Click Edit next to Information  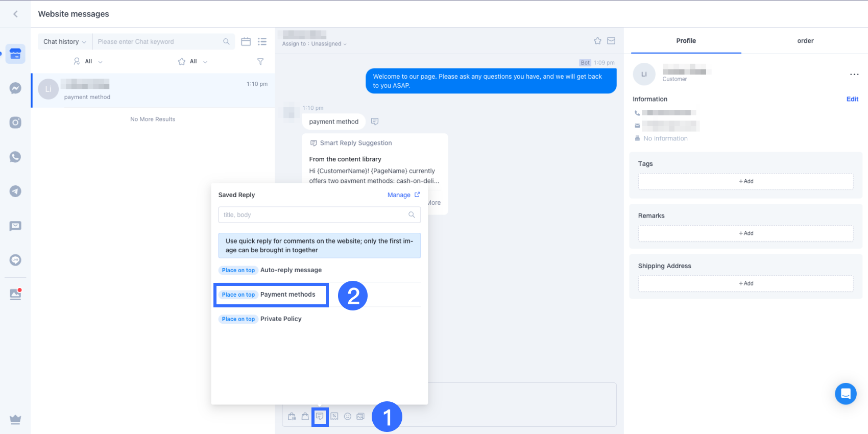[x=852, y=99]
